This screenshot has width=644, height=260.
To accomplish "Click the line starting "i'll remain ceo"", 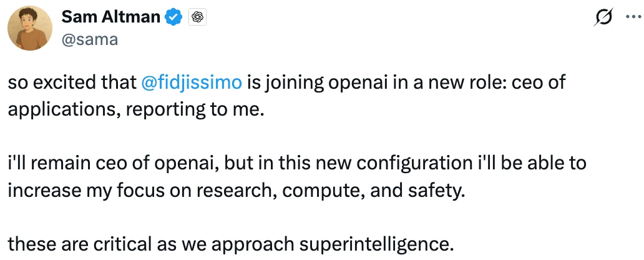I will [x=296, y=164].
